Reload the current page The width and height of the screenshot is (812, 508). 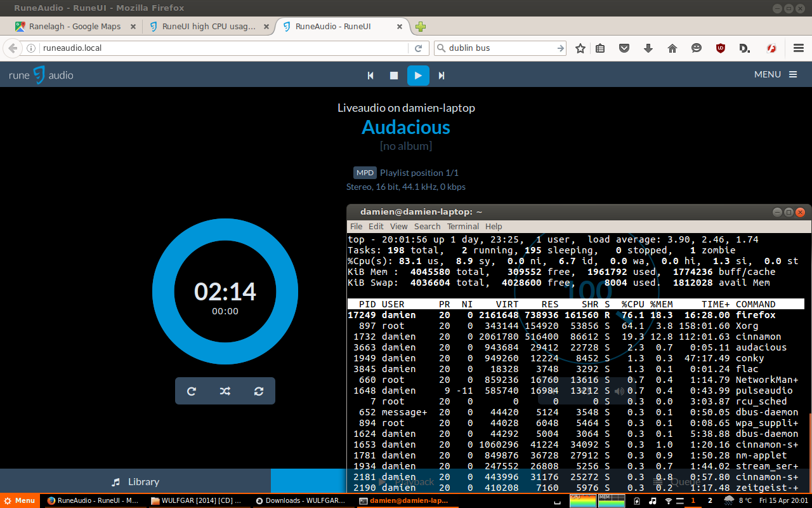[418, 48]
